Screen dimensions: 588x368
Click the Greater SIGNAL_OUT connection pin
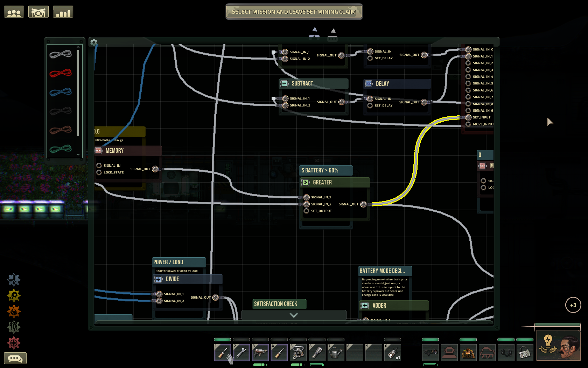363,204
